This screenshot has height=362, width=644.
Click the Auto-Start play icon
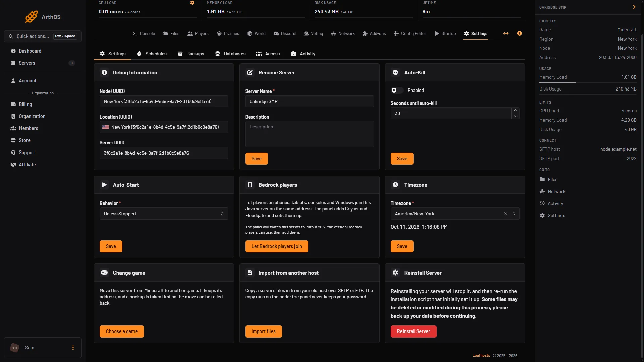[104, 185]
